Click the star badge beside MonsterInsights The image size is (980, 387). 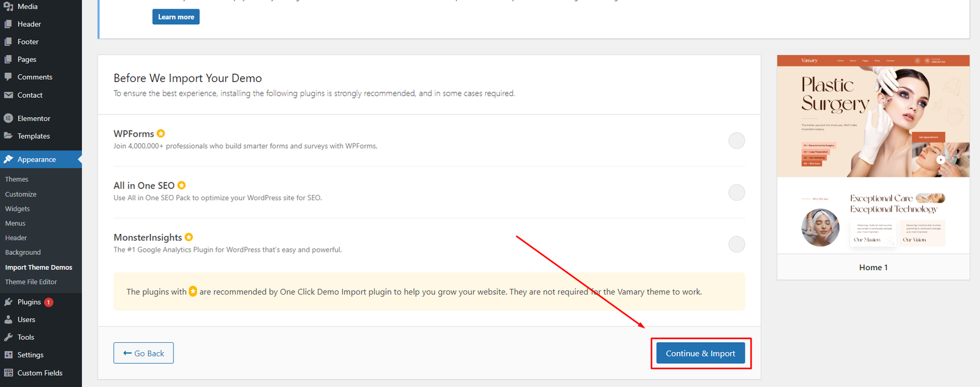(x=189, y=237)
